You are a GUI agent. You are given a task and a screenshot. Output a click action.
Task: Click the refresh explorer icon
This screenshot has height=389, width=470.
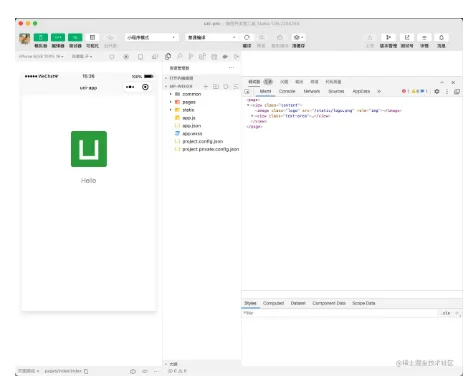[x=226, y=86]
